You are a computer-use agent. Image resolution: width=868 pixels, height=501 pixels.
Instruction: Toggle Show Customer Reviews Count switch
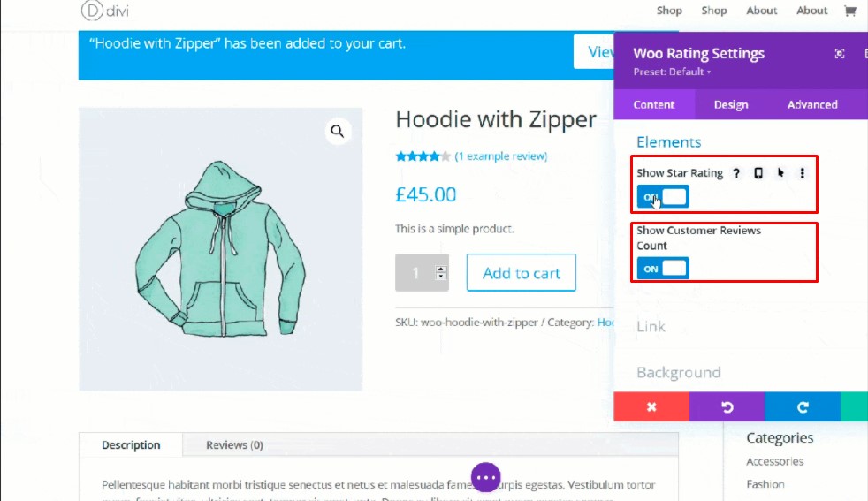[x=663, y=269]
